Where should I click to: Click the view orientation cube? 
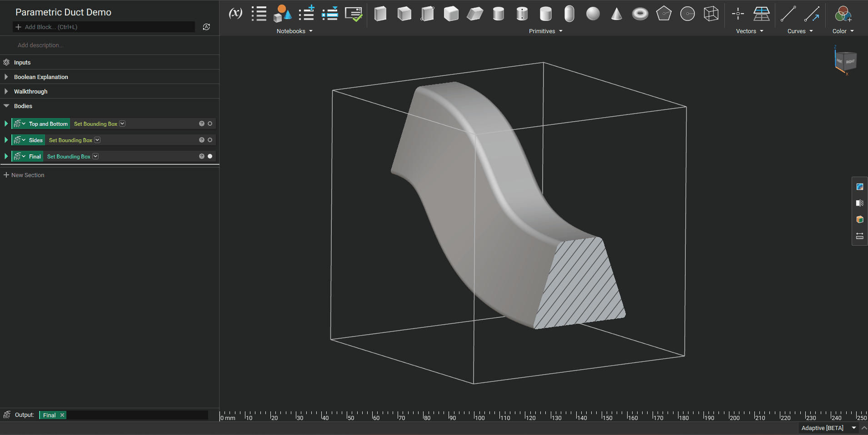coord(845,61)
